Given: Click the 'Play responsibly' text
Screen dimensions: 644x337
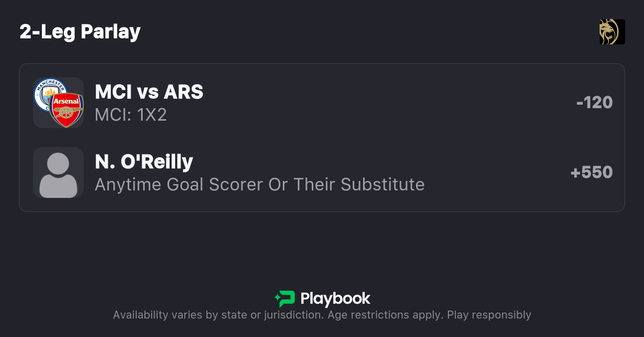Looking at the screenshot, I should click(489, 315).
